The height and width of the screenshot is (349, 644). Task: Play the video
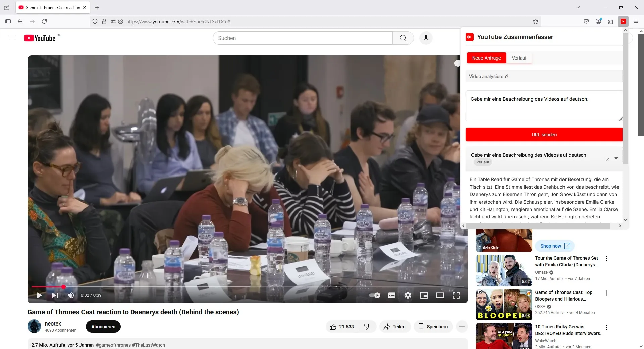click(39, 295)
